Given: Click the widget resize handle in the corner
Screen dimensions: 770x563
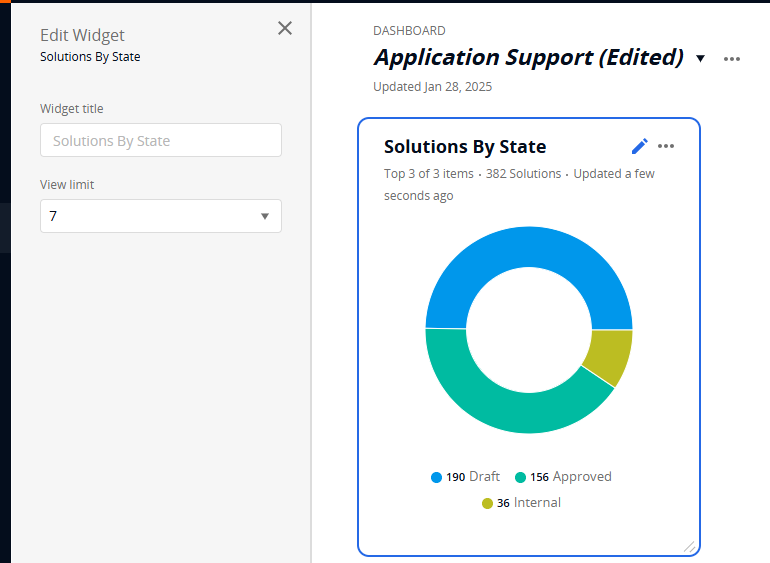Looking at the screenshot, I should [x=689, y=546].
